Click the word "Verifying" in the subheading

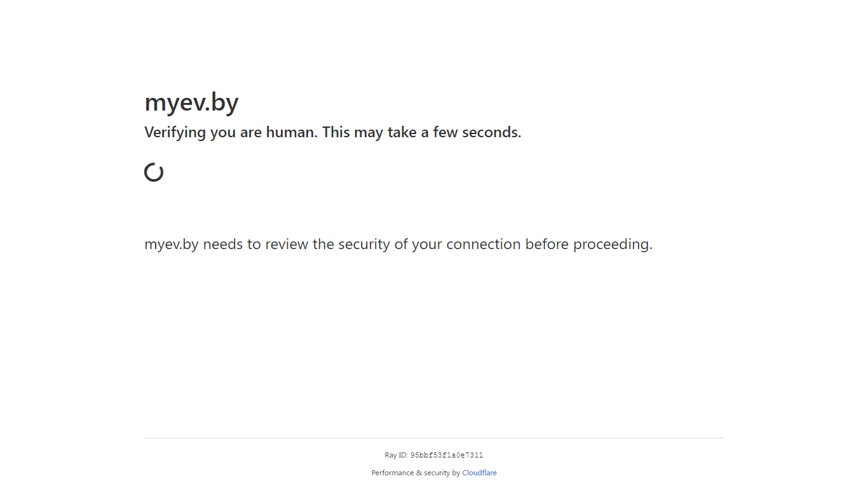pyautogui.click(x=175, y=133)
